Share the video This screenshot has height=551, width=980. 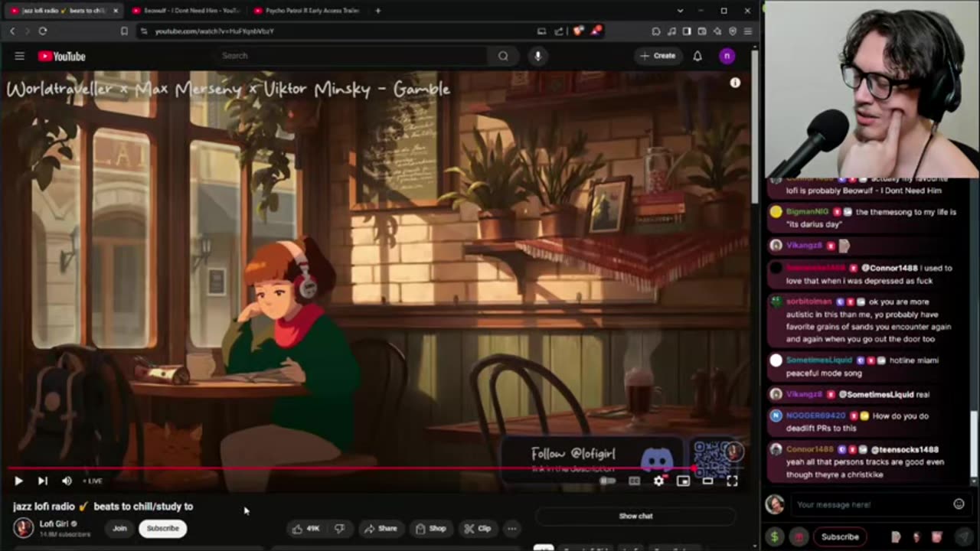point(381,528)
